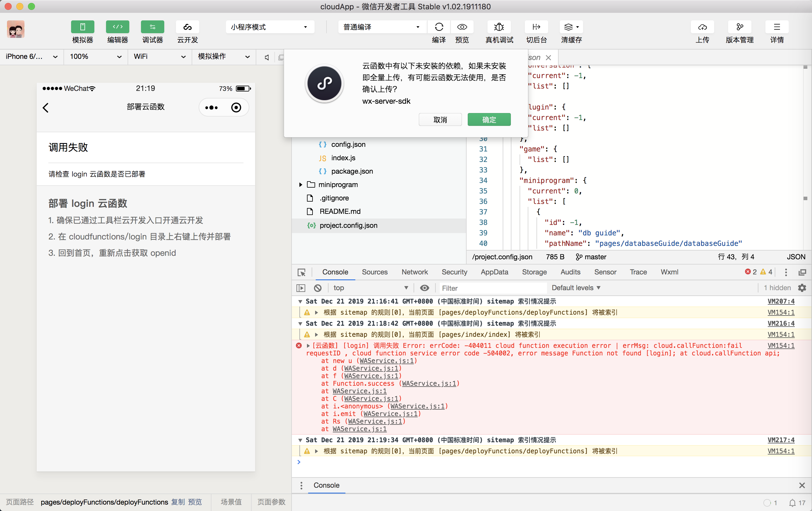Switch to the AppData tab

click(494, 272)
